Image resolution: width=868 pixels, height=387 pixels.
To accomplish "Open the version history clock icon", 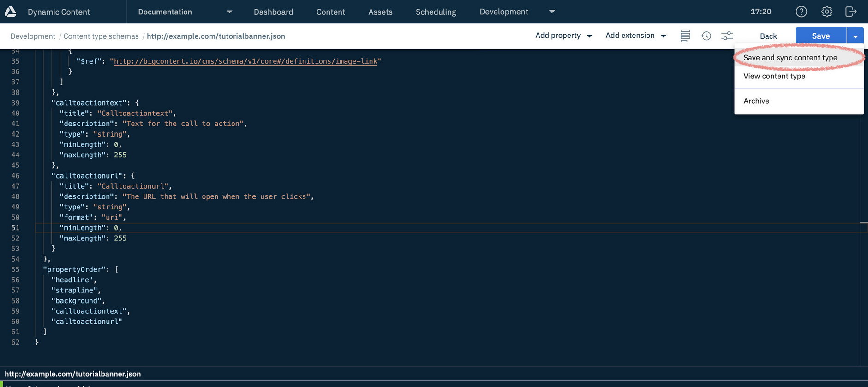I will point(706,36).
